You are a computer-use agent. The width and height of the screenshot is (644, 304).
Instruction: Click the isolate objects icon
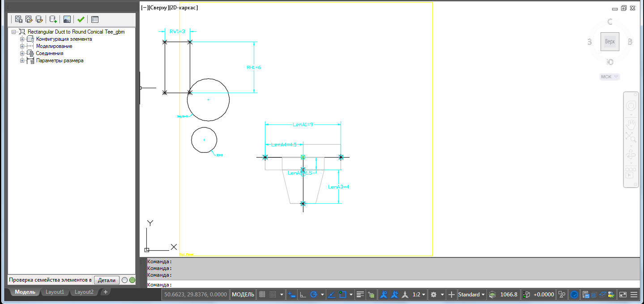562,295
